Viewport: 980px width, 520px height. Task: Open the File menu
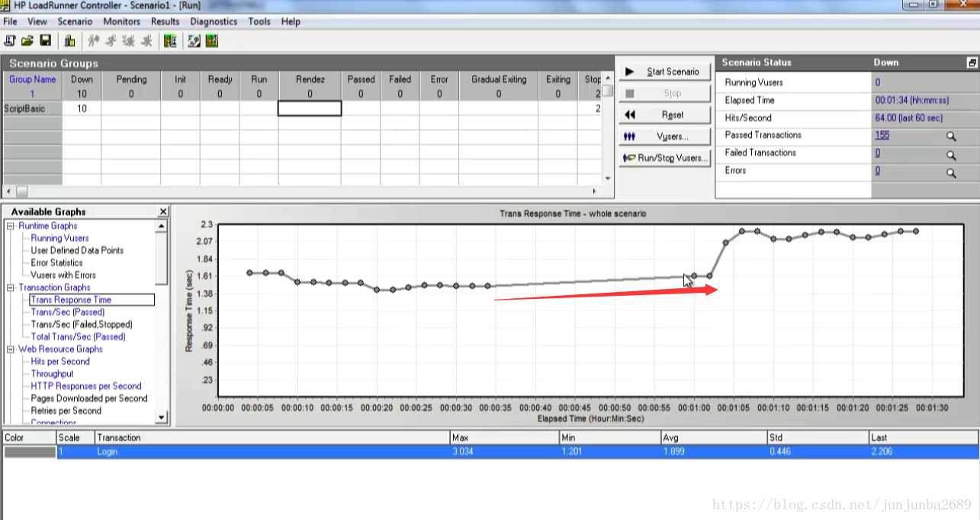pyautogui.click(x=10, y=21)
